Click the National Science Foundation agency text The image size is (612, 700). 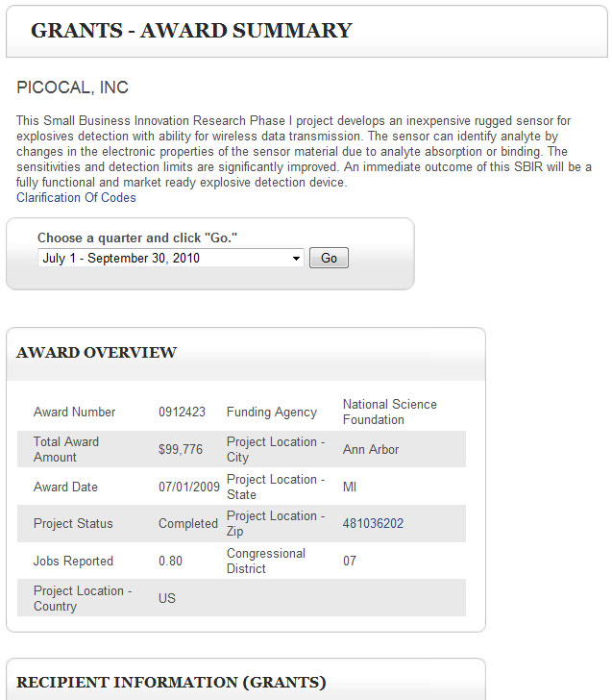389,412
